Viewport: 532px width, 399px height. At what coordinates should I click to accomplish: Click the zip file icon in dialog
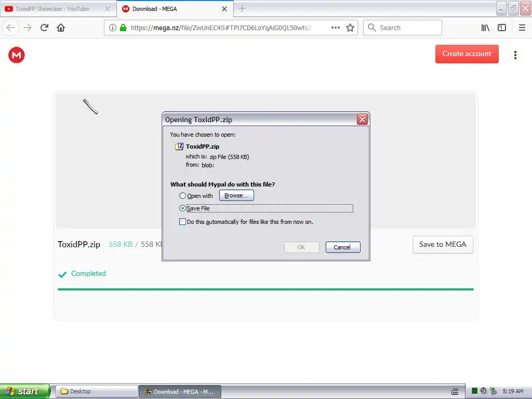pyautogui.click(x=179, y=146)
